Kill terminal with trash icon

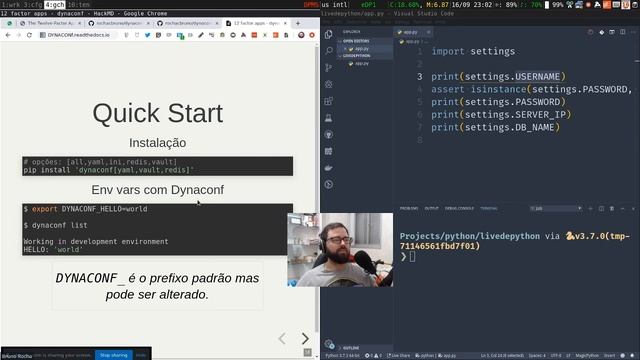tap(612, 209)
